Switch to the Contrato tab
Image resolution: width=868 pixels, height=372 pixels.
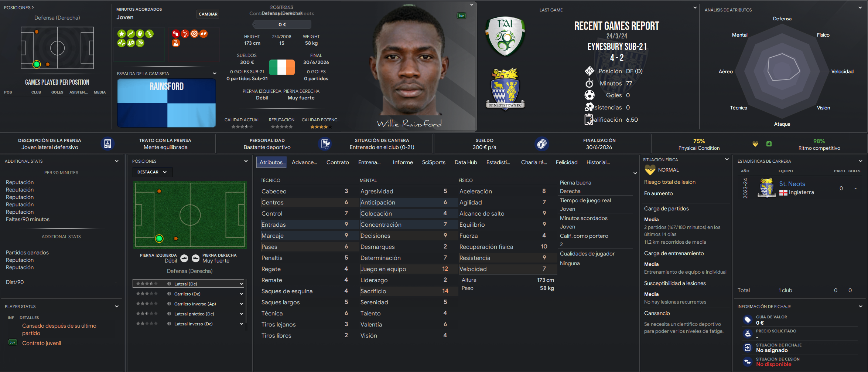[338, 162]
